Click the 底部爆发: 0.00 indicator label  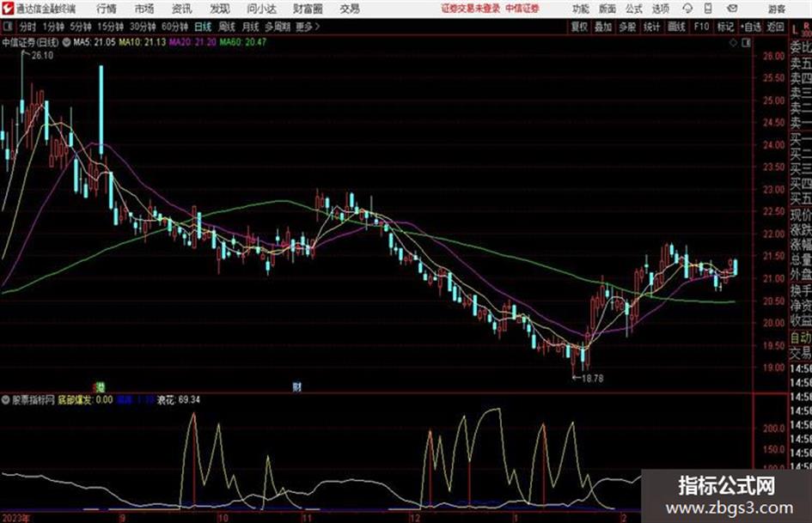point(85,399)
